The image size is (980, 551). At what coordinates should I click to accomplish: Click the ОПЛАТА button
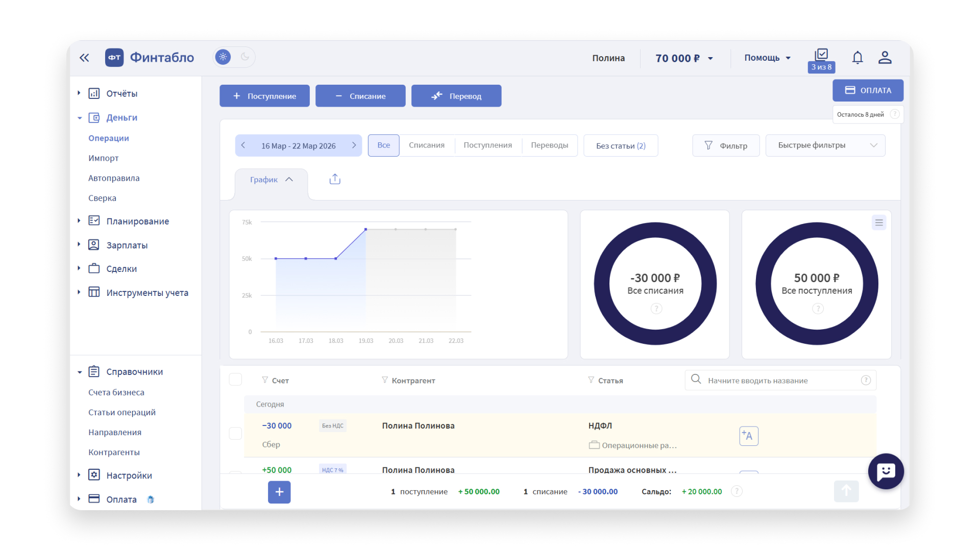[868, 90]
